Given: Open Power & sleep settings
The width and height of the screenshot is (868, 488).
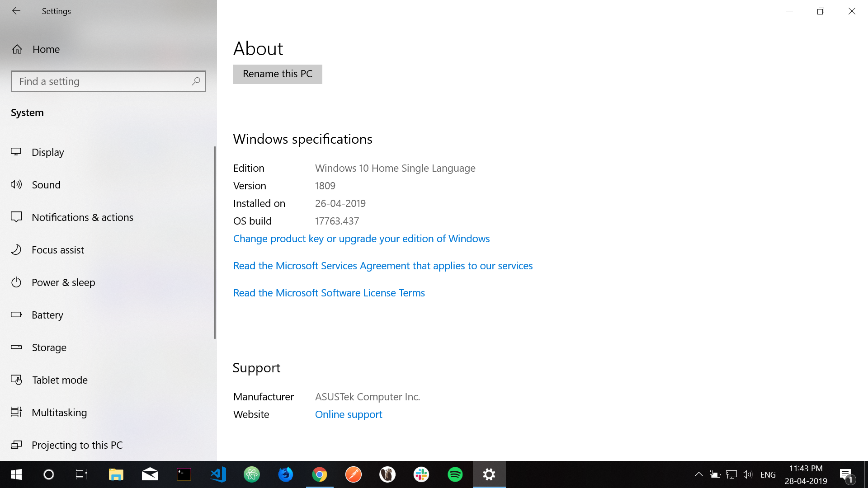Looking at the screenshot, I should point(53,282).
